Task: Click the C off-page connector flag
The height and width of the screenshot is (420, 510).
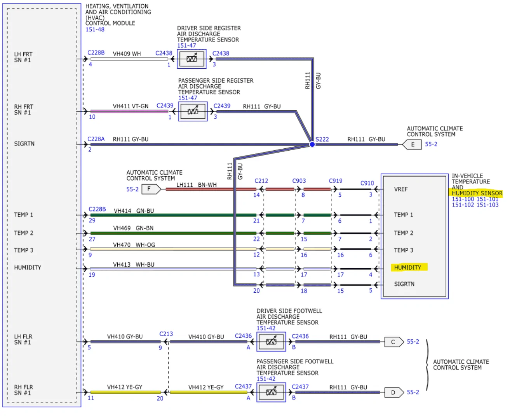Action: [x=394, y=342]
